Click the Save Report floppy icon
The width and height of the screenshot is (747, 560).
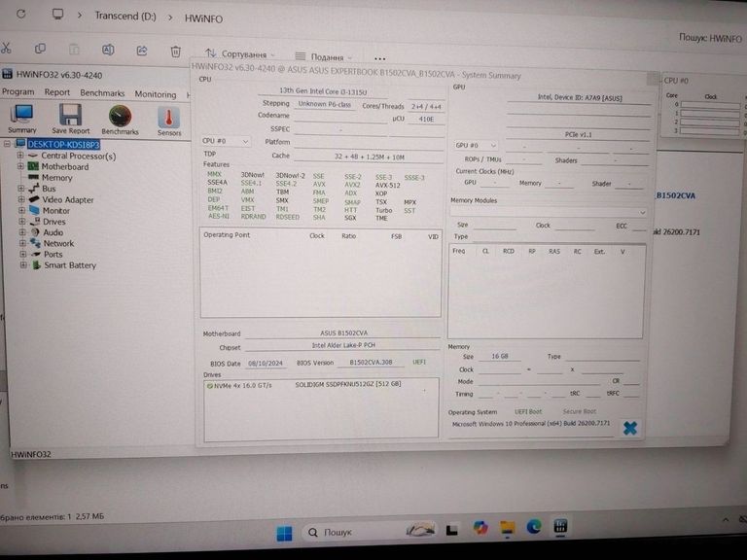[x=70, y=119]
